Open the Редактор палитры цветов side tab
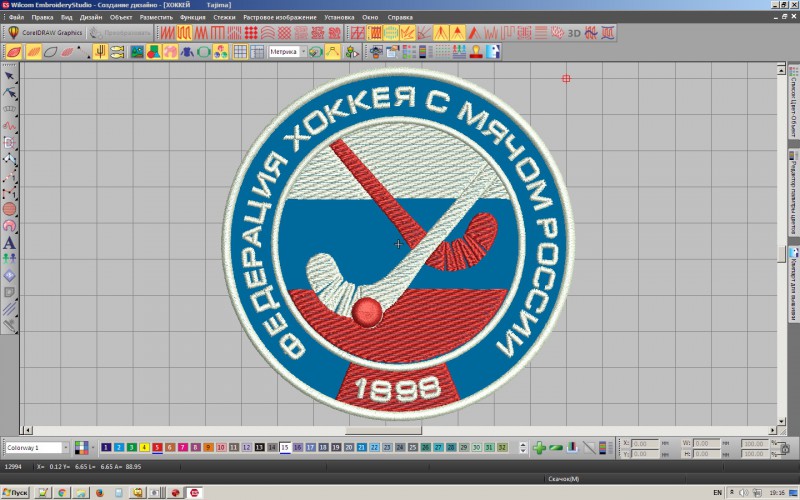 [x=793, y=194]
